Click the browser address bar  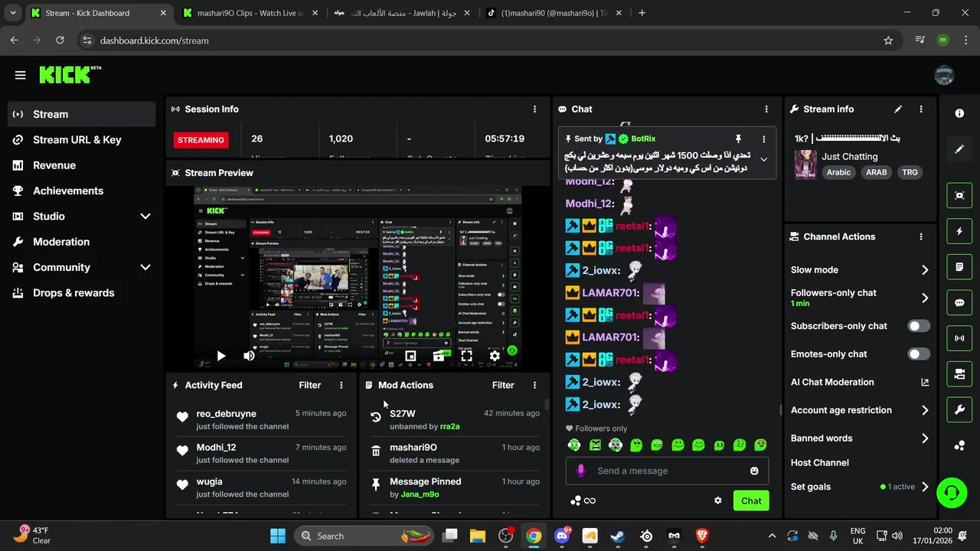pyautogui.click(x=488, y=41)
